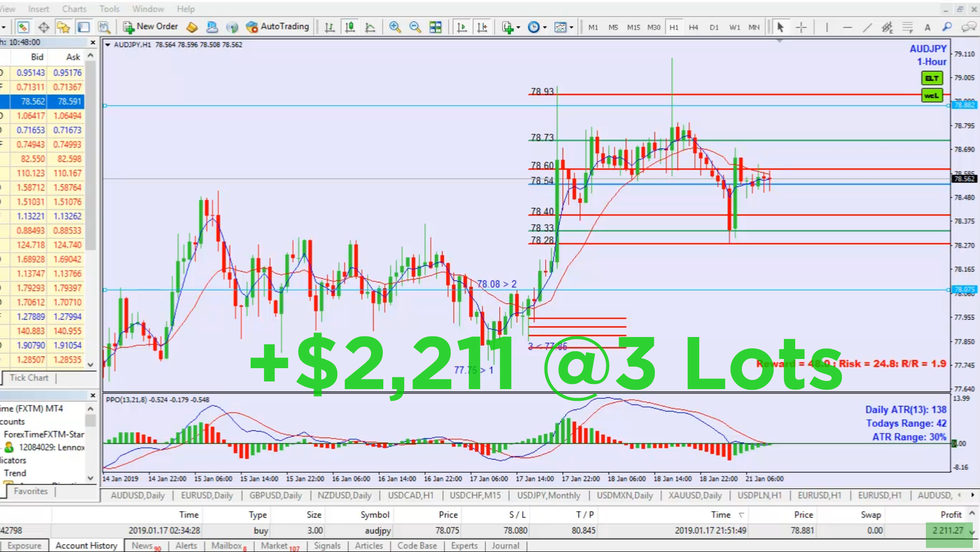This screenshot has width=980, height=552.
Task: Open the chat bubbles icon
Action: pyautogui.click(x=968, y=27)
